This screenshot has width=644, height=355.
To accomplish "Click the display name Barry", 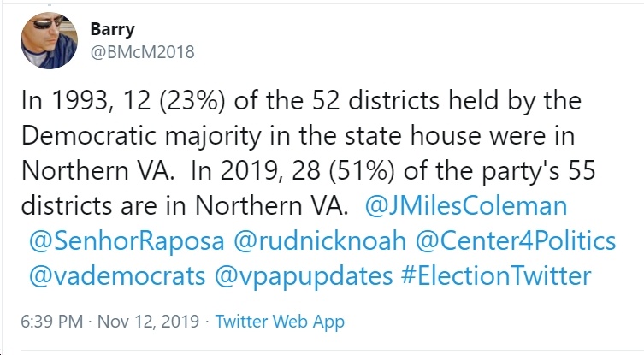I will coord(112,29).
